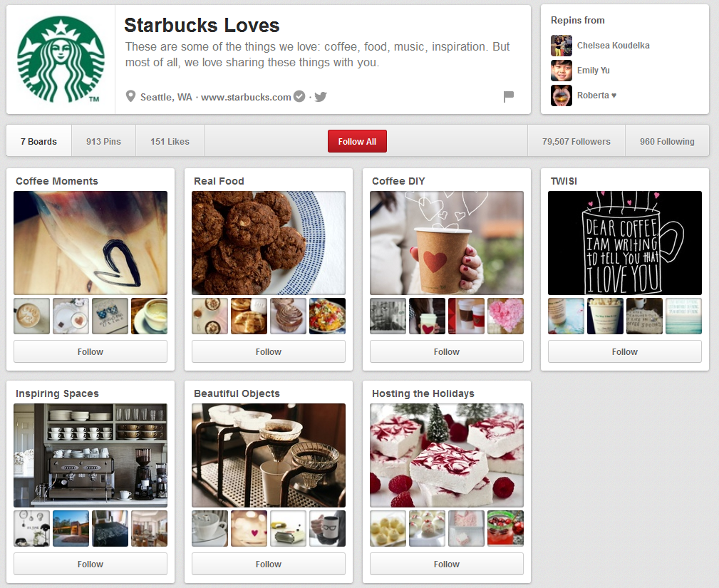Open the Twitter bird icon link

tap(321, 97)
